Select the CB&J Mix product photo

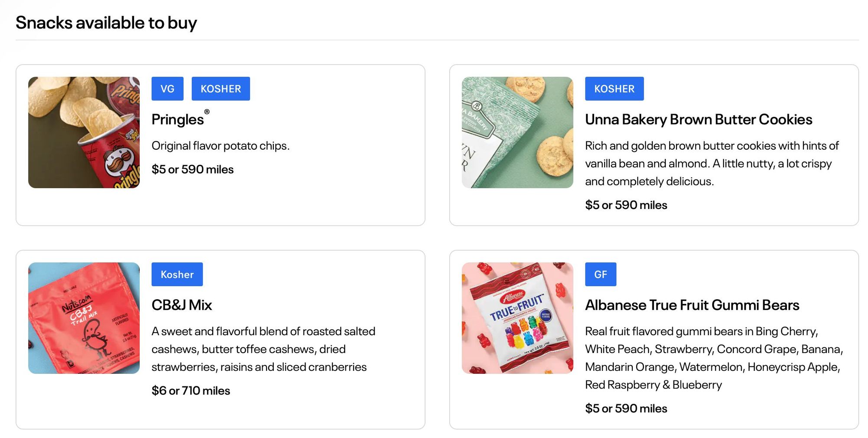(x=84, y=318)
